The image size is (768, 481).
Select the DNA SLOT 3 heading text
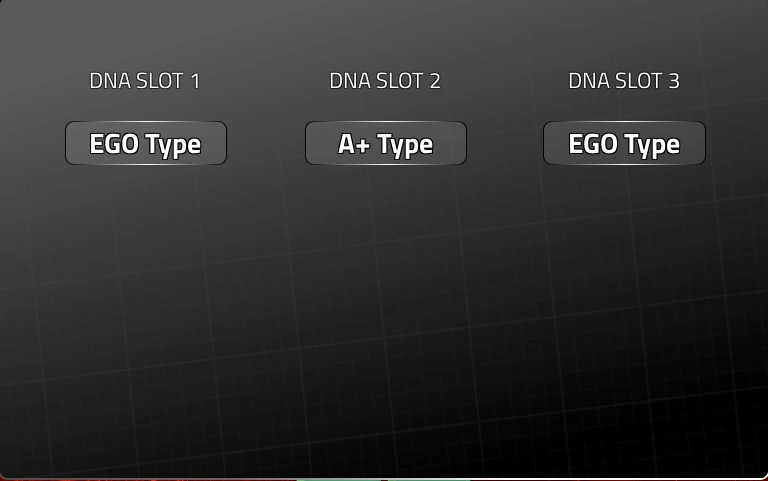pos(624,81)
